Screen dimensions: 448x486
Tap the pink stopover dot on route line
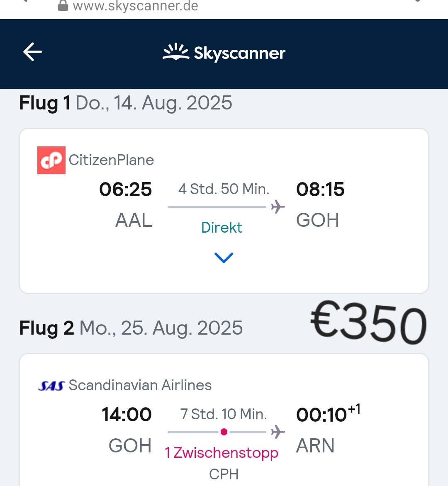coord(224,432)
